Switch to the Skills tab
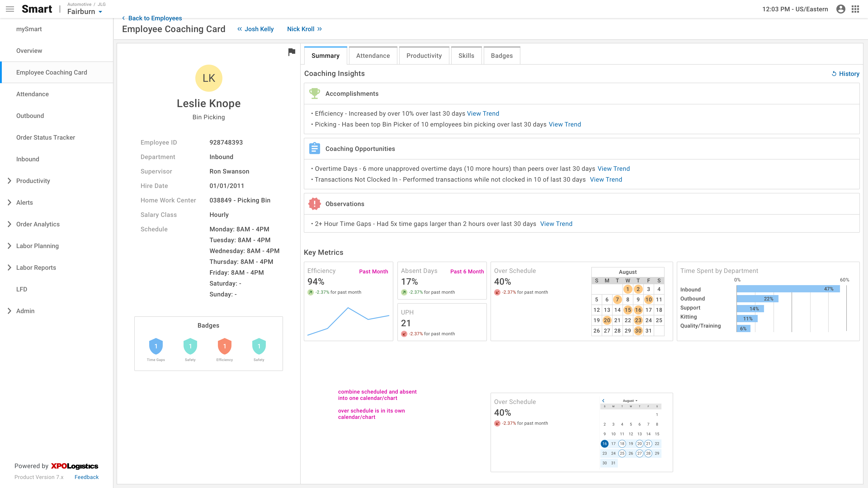The image size is (868, 488). tap(466, 56)
